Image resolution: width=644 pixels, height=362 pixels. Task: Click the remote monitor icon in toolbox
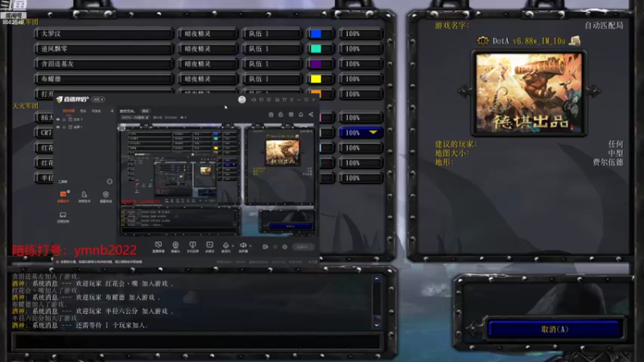click(x=63, y=215)
